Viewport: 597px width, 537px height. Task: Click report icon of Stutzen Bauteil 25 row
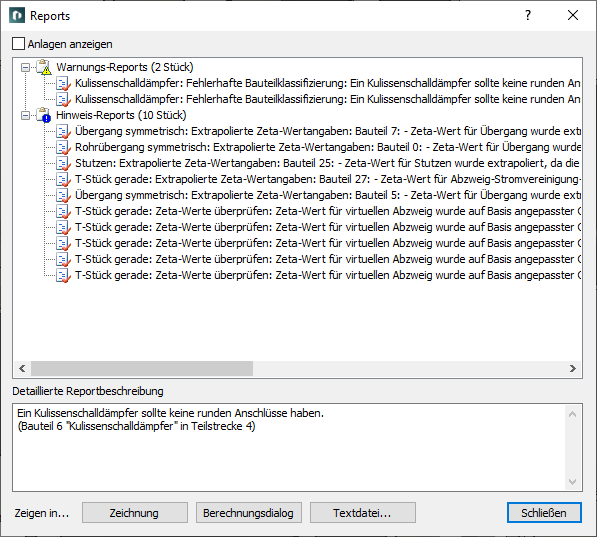click(63, 163)
